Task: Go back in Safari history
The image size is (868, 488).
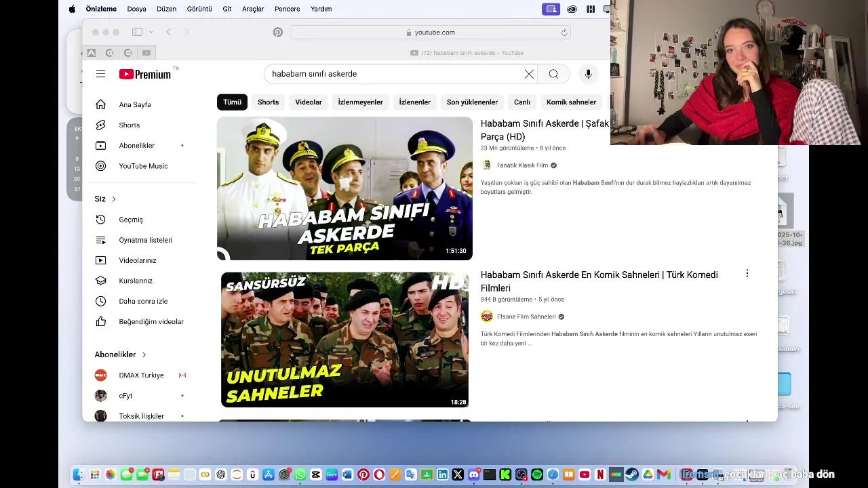Action: point(168,32)
